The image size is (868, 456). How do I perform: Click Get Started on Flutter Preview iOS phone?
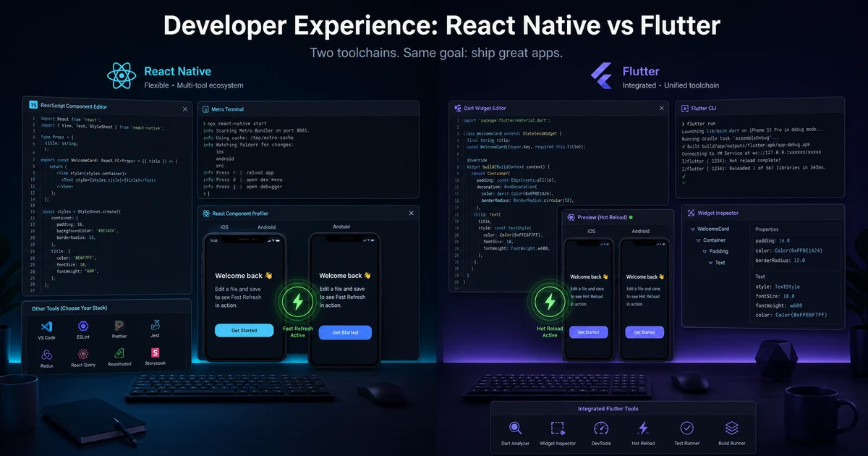click(587, 332)
